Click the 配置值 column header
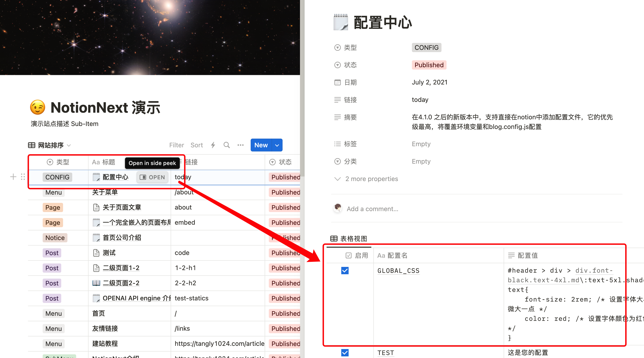This screenshot has height=358, width=644. pos(574,255)
